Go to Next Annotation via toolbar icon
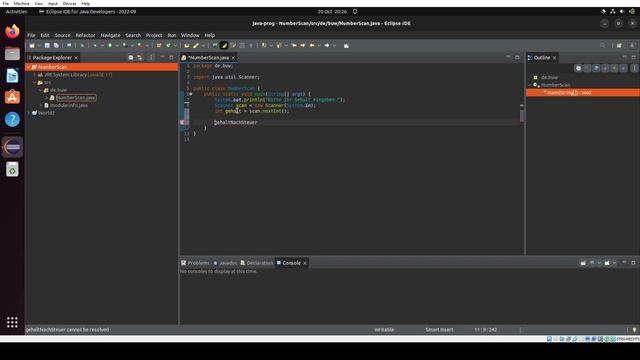 264,46
